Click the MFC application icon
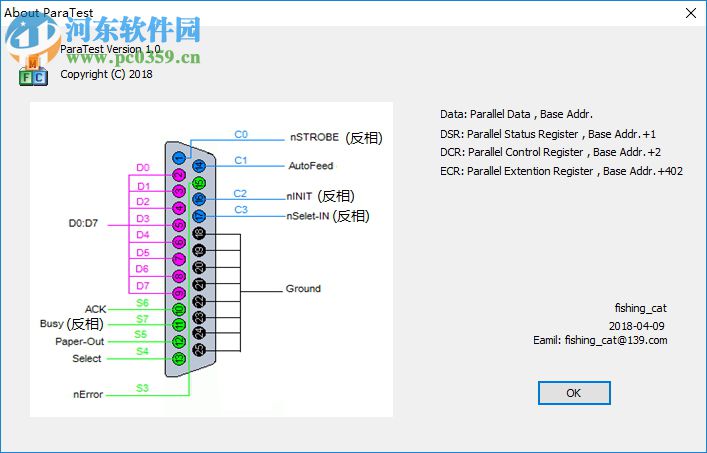707x453 pixels. pyautogui.click(x=33, y=71)
